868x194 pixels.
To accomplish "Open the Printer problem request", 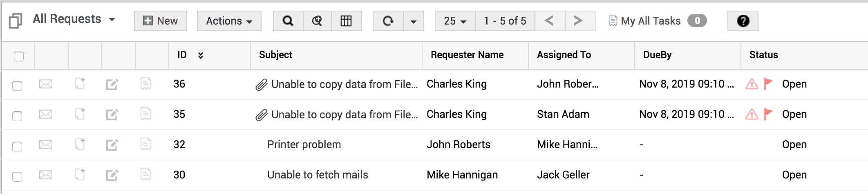I will tap(304, 144).
